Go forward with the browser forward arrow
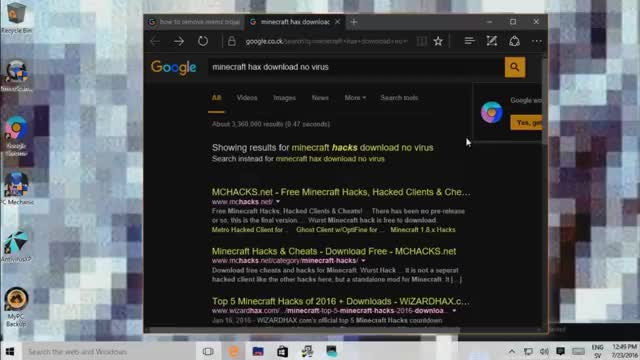Image resolution: width=640 pixels, height=360 pixels. [x=179, y=41]
